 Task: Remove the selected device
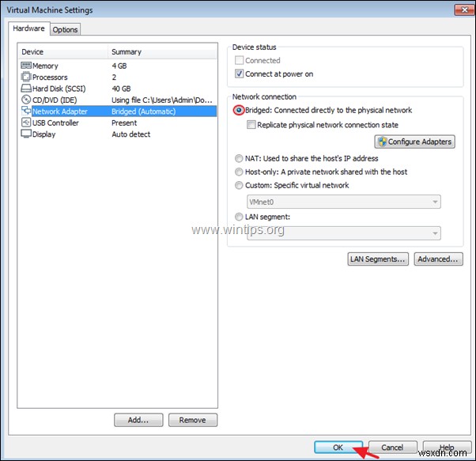pos(193,420)
